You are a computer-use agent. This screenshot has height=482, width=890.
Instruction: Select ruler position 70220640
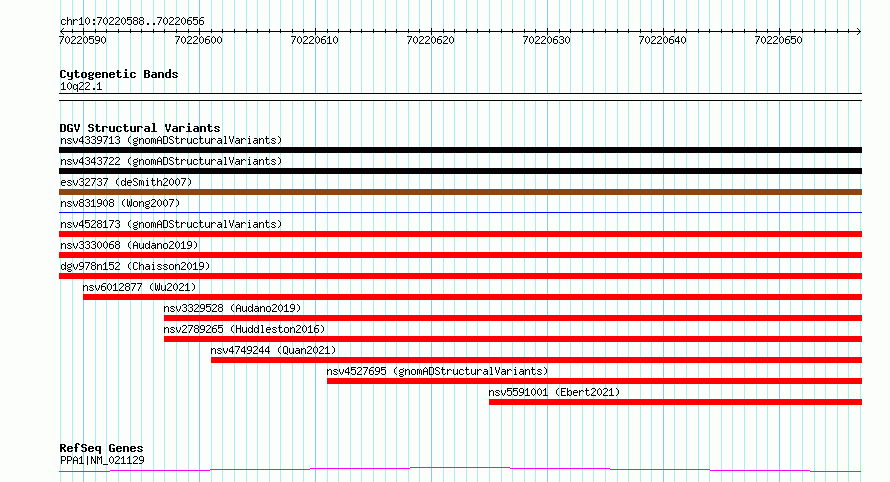pyautogui.click(x=662, y=40)
